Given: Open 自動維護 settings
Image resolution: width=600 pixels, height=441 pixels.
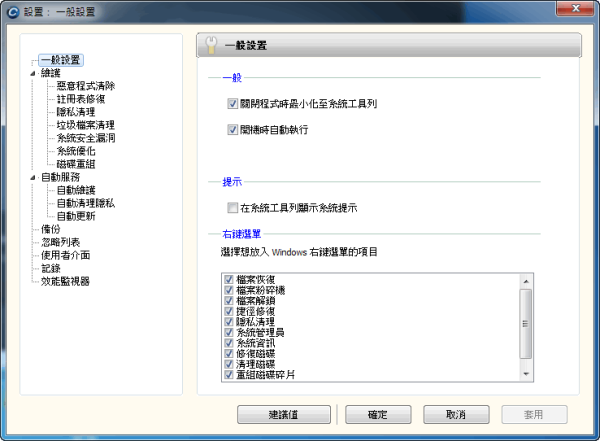Looking at the screenshot, I should point(76,190).
